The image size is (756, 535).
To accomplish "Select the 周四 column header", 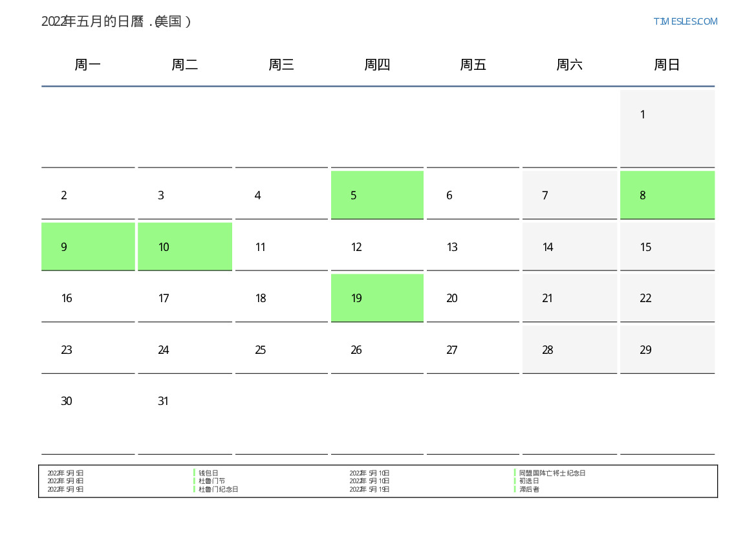I will coord(377,65).
